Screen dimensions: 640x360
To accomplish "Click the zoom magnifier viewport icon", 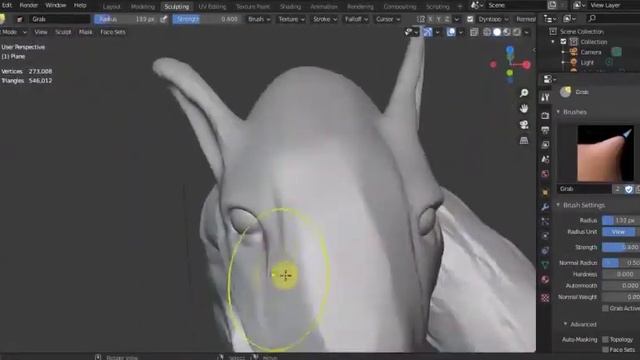I will tap(524, 93).
